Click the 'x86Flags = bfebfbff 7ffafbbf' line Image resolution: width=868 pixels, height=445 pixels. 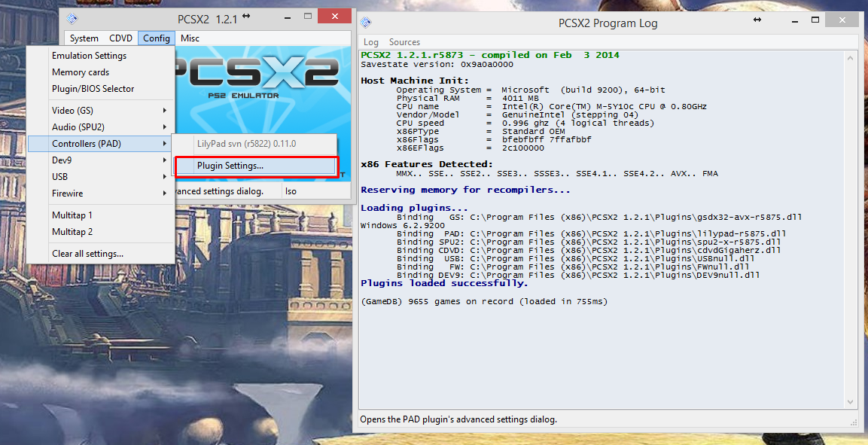tap(494, 140)
